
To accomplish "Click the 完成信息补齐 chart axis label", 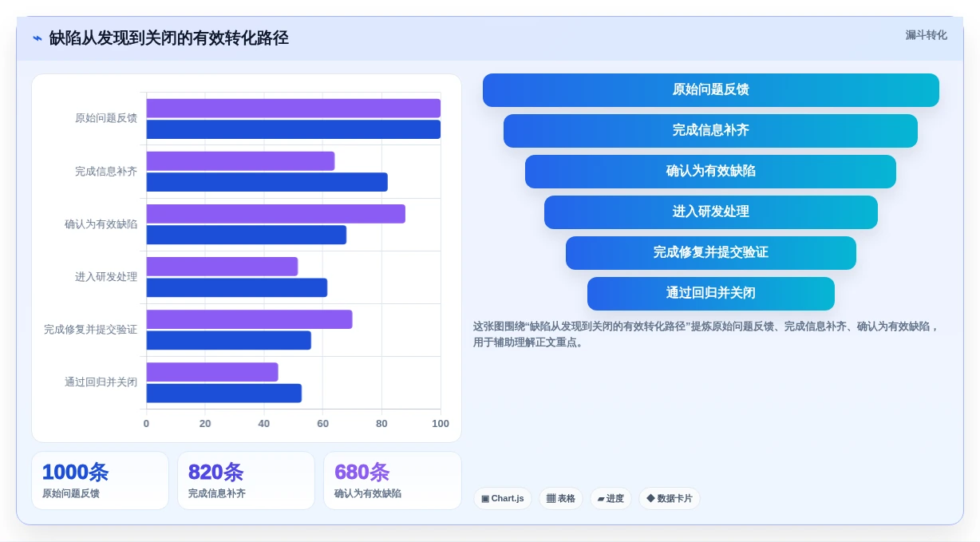I will point(106,171).
